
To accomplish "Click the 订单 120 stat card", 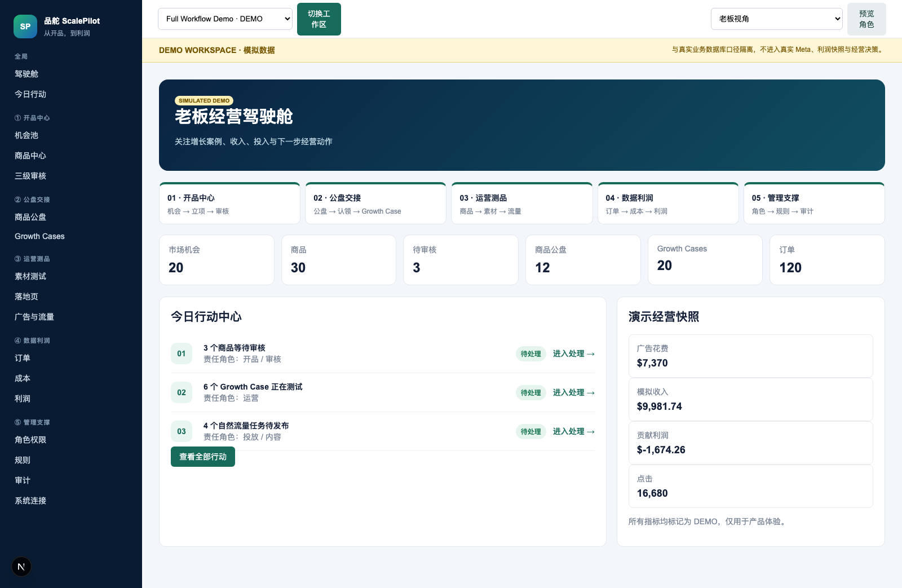I will (x=827, y=260).
